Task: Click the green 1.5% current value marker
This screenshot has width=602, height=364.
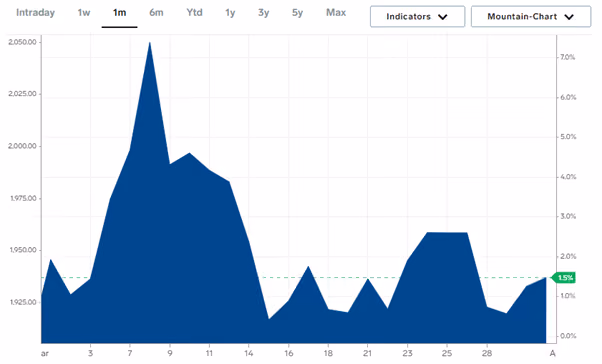Action: click(563, 278)
